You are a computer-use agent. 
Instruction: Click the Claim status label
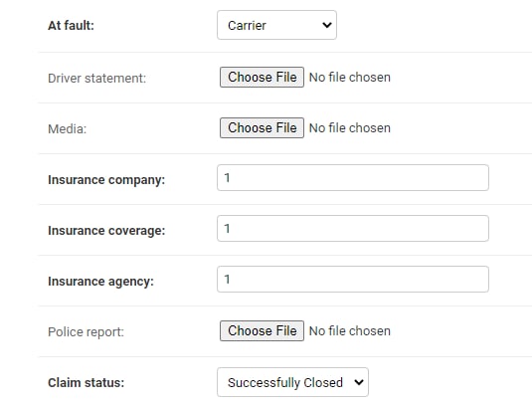[86, 382]
